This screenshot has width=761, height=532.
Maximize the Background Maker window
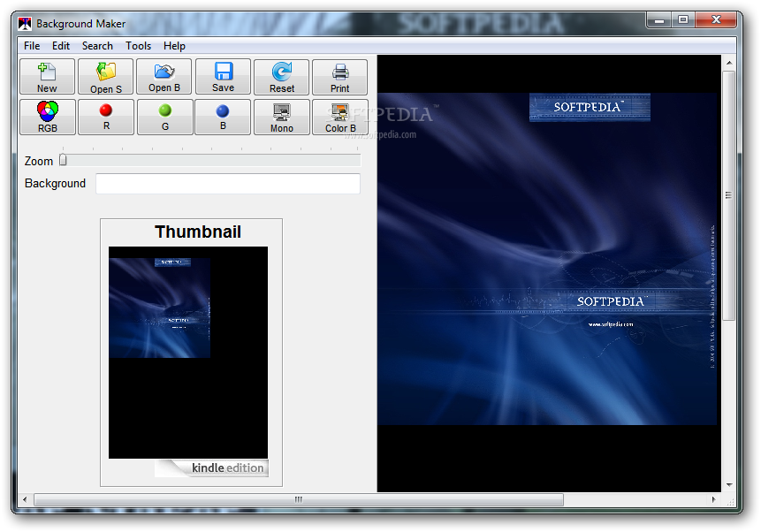pos(683,20)
